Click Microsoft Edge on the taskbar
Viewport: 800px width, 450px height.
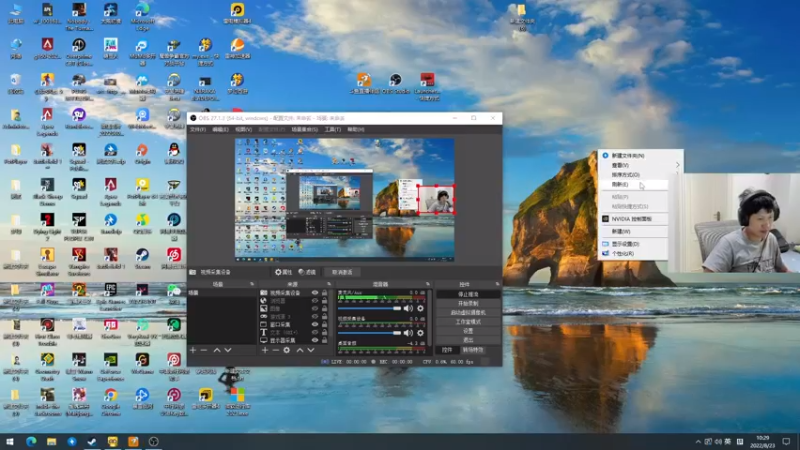[31, 441]
